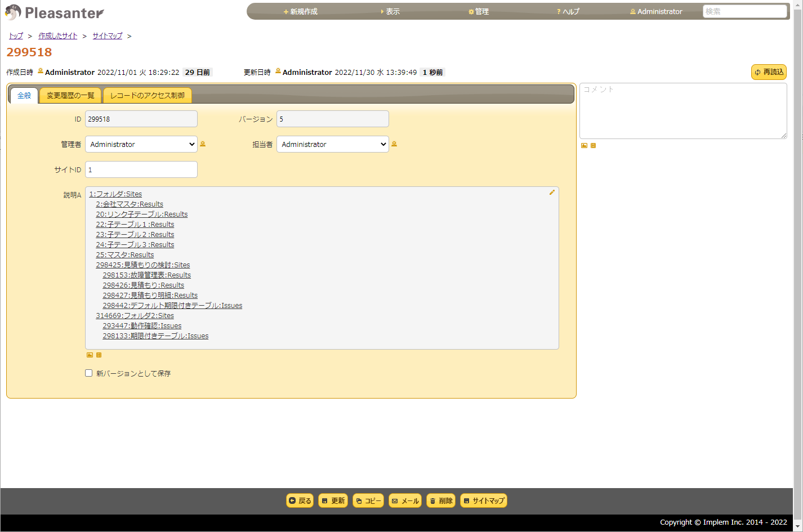Click the person icon beside the 担当者 dropdown
This screenshot has width=803, height=532.
(x=394, y=144)
